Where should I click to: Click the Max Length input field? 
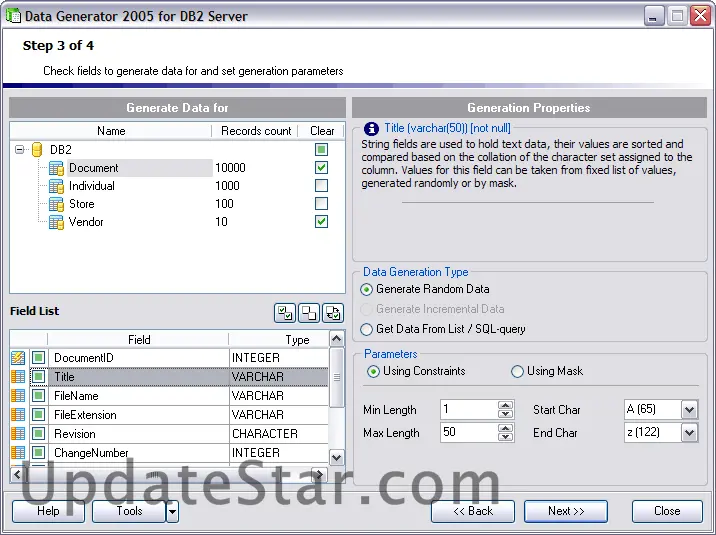coord(469,432)
